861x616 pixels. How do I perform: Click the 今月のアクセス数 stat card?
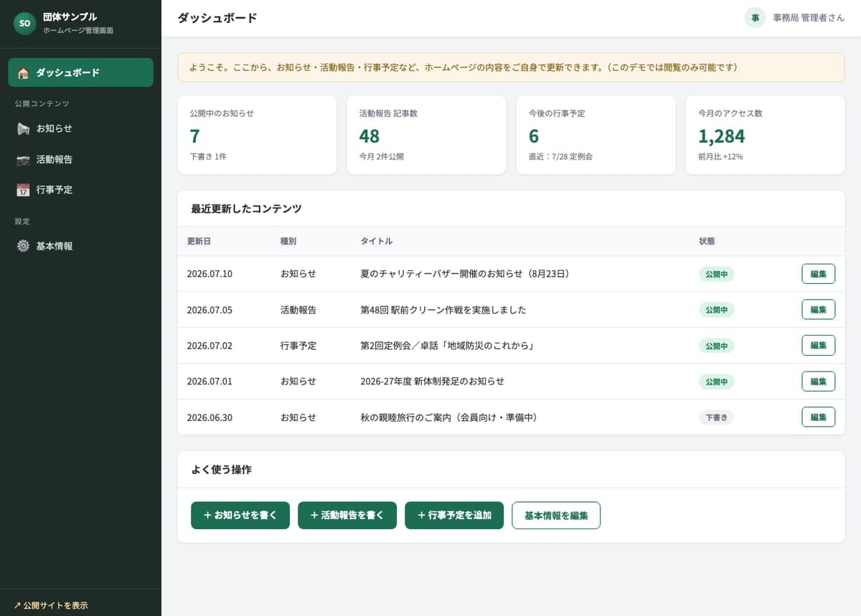click(x=766, y=135)
